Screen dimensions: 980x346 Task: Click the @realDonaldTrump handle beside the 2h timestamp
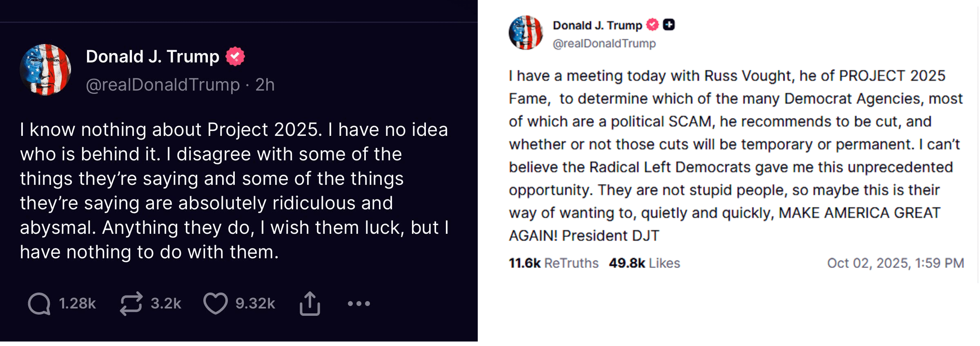click(x=163, y=85)
